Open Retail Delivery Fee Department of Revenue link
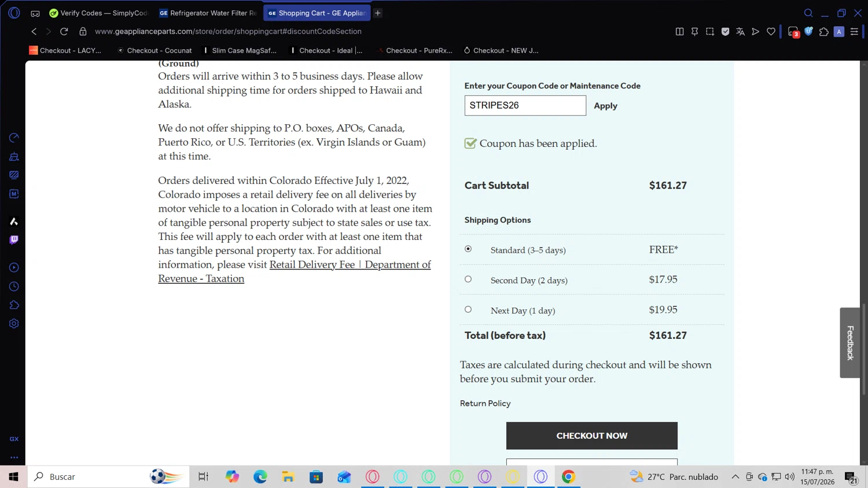The image size is (868, 488). pos(294,271)
